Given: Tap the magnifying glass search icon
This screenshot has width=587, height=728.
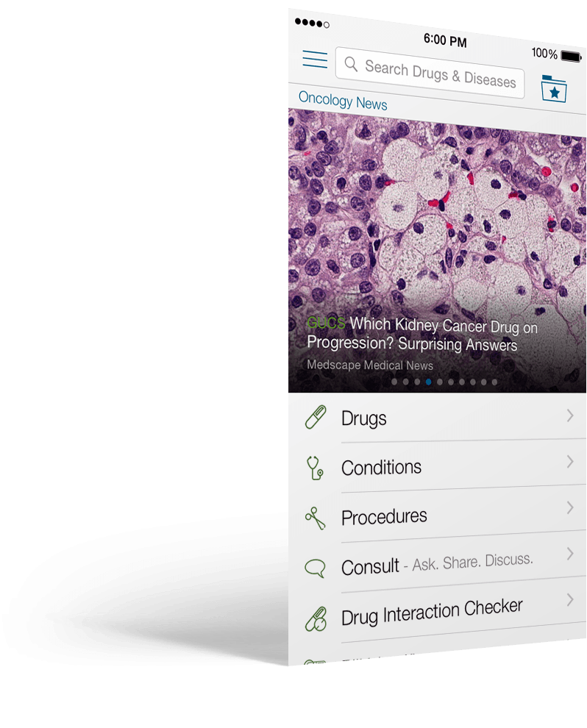Looking at the screenshot, I should tap(351, 64).
